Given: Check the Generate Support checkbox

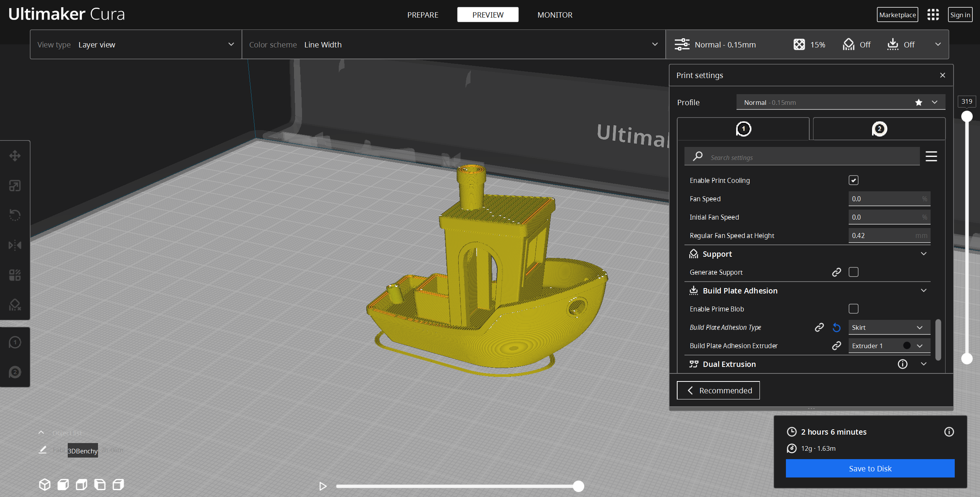Looking at the screenshot, I should (x=853, y=272).
